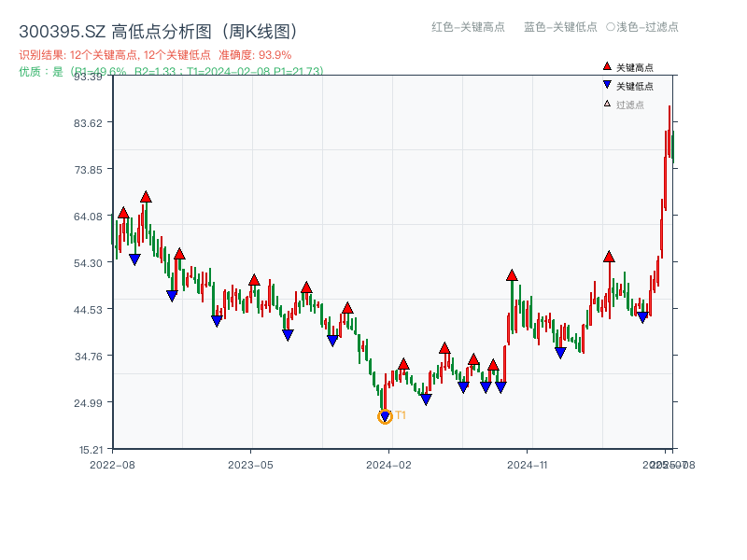Screen dimensions: 747x560
Task: Click the 64.08 y-axis label
Action: 88,217
